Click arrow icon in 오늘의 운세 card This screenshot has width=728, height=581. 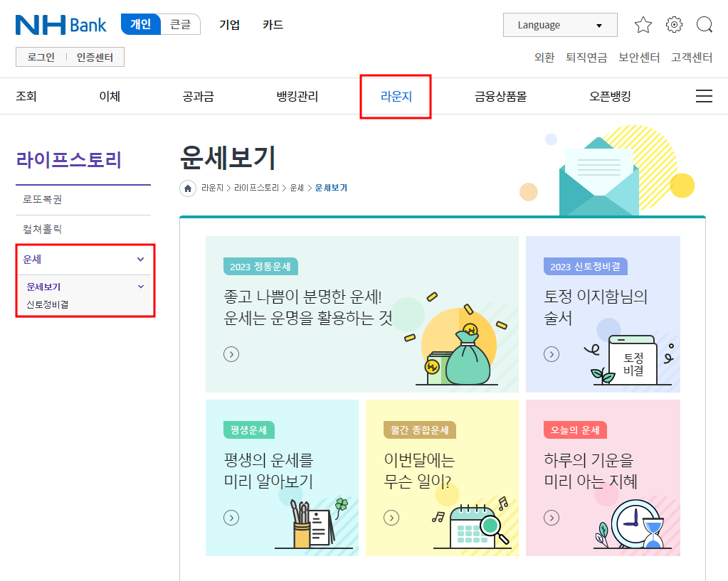(x=552, y=518)
